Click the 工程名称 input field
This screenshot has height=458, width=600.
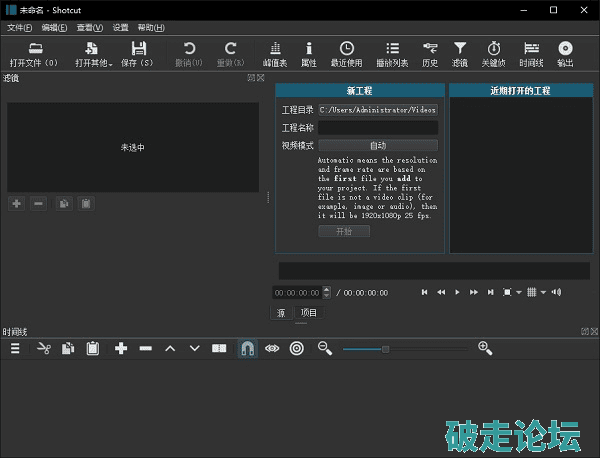point(377,128)
